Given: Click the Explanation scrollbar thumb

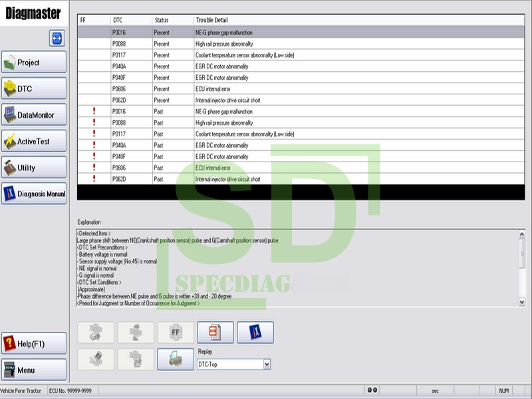Looking at the screenshot, I should point(522,253).
